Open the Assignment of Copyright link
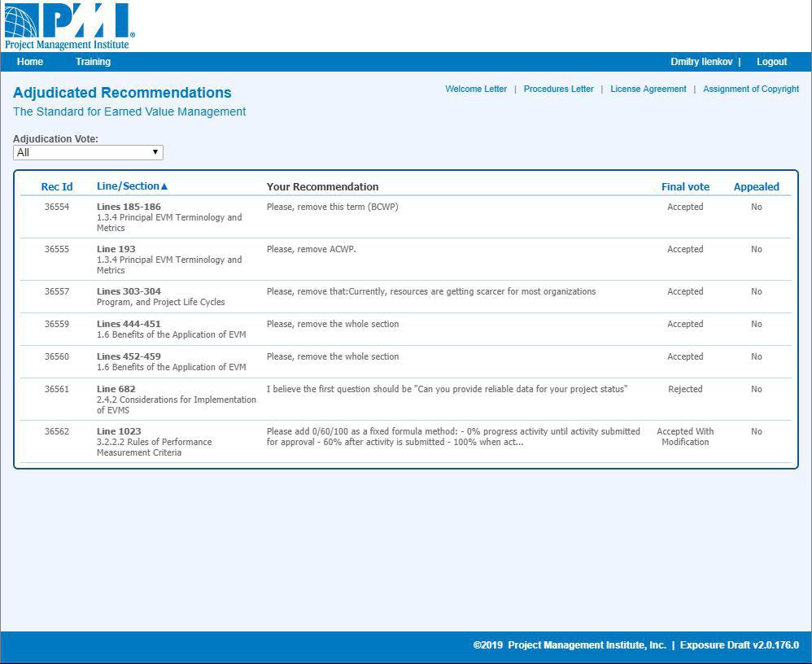The width and height of the screenshot is (812, 664). coord(751,89)
